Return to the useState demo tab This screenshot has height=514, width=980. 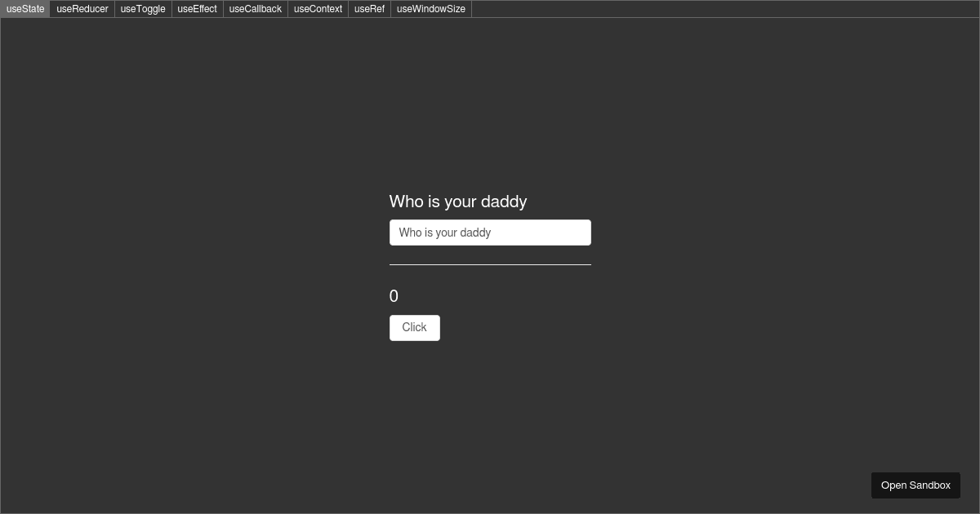point(25,9)
